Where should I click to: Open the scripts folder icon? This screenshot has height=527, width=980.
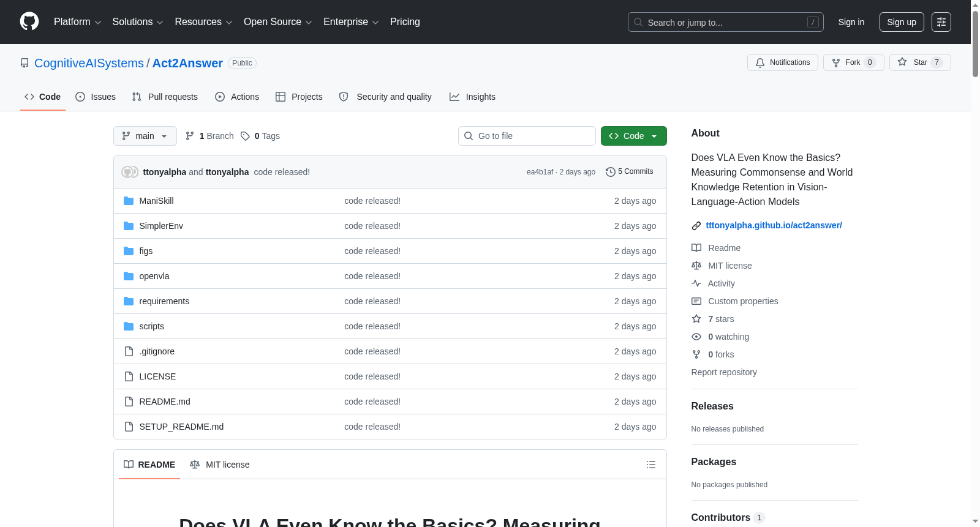(x=129, y=326)
